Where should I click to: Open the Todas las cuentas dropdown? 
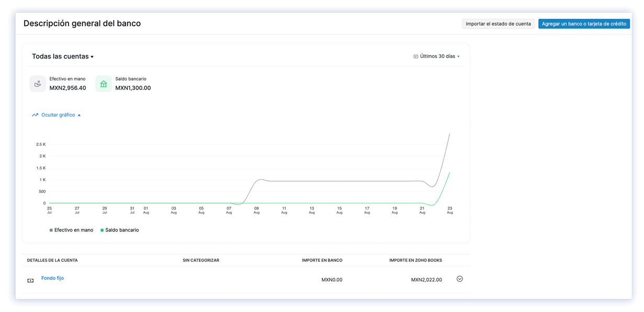point(63,56)
